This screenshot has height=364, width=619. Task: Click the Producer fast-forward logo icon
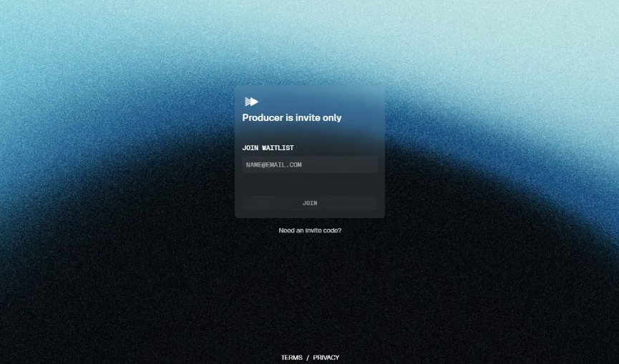251,102
